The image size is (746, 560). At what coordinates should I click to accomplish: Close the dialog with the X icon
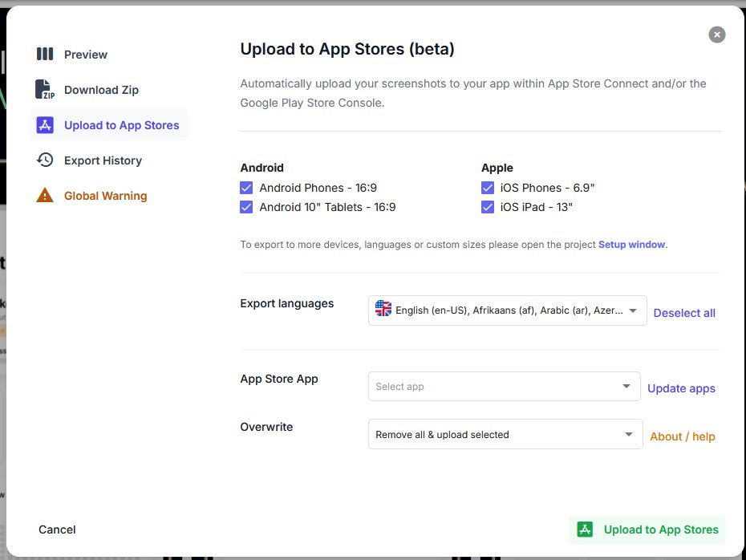coord(717,34)
